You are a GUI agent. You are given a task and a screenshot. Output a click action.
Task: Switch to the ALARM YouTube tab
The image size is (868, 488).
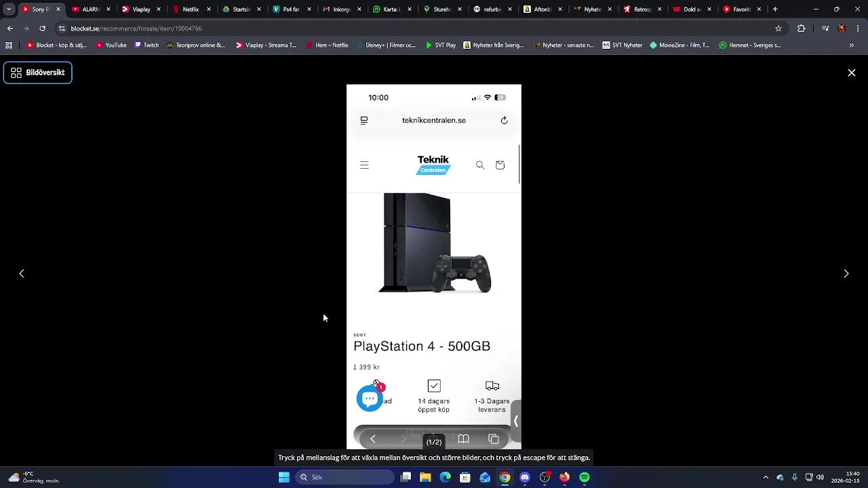click(x=91, y=9)
